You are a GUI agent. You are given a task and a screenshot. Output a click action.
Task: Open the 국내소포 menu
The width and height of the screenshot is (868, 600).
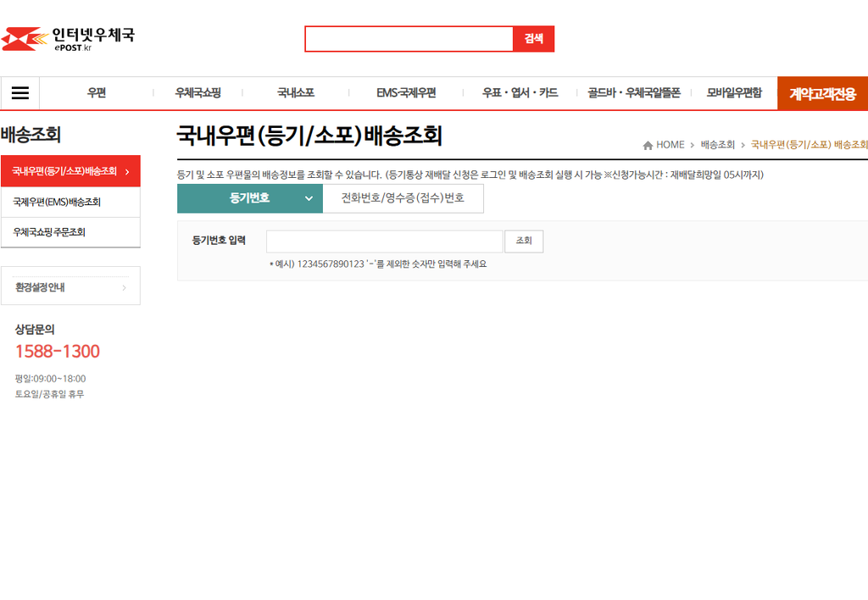[296, 93]
